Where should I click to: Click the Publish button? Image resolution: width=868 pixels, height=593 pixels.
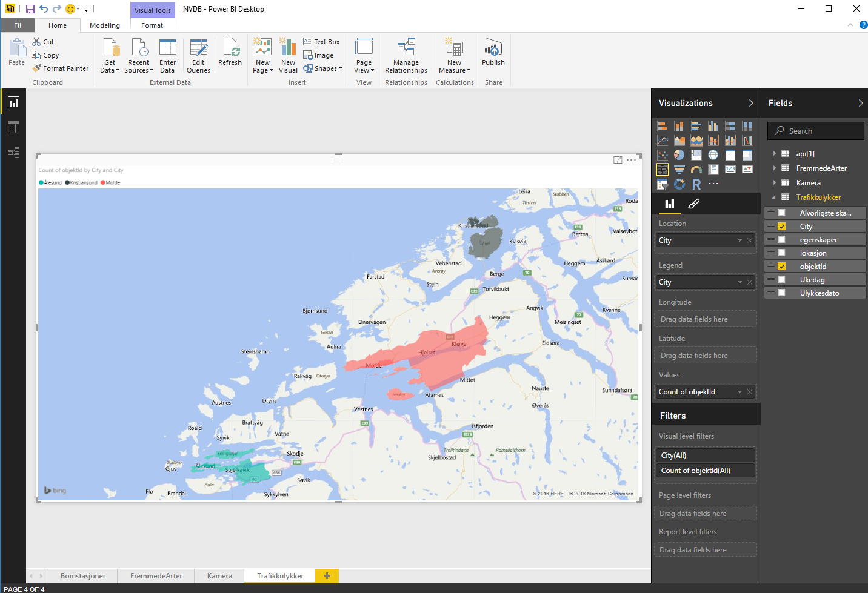493,52
